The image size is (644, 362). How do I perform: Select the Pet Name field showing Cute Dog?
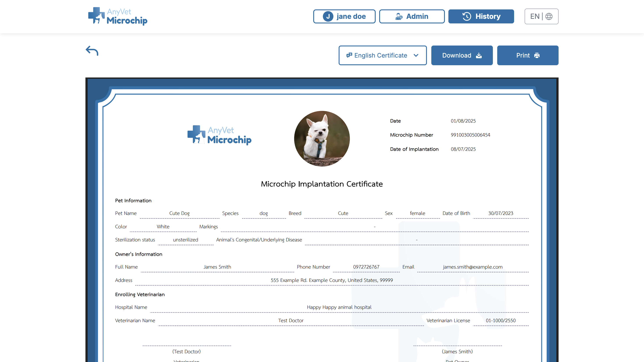[179, 213]
